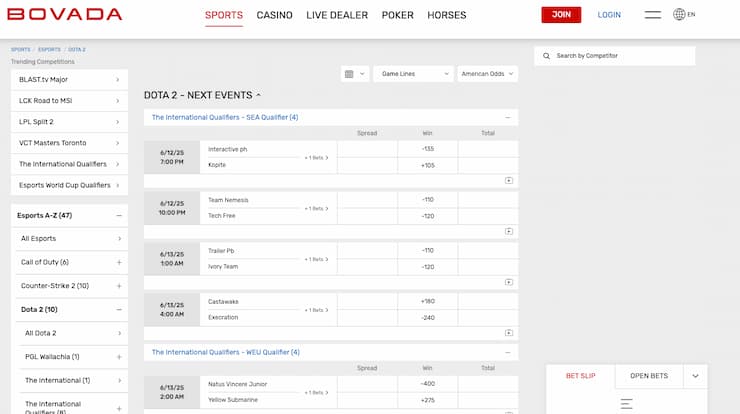
Task: Collapse the Esports A-Z list
Action: (119, 215)
